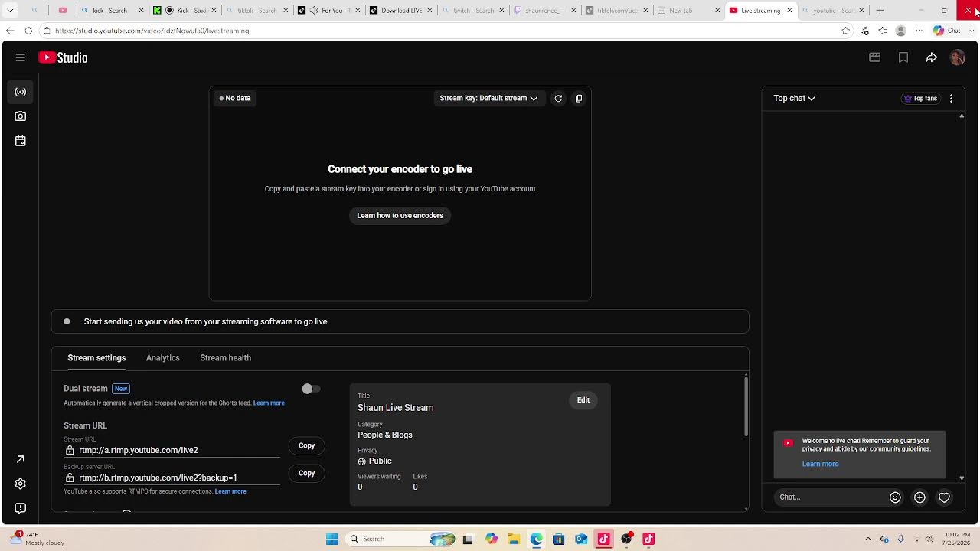
Task: Open the clapperboard icon in the top bar
Action: click(x=874, y=57)
